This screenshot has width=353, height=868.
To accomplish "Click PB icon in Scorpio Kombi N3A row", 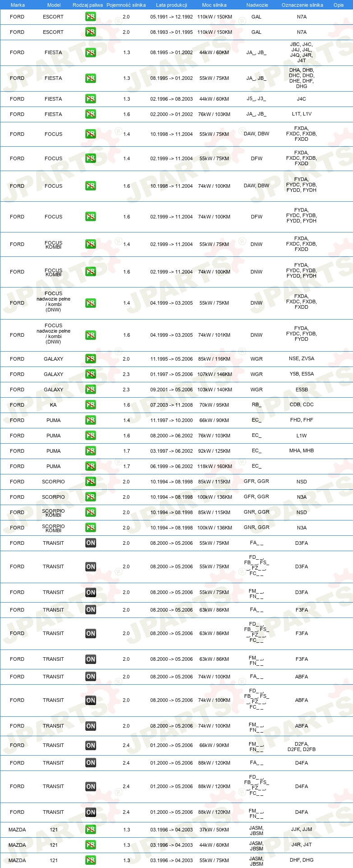I will click(91, 528).
